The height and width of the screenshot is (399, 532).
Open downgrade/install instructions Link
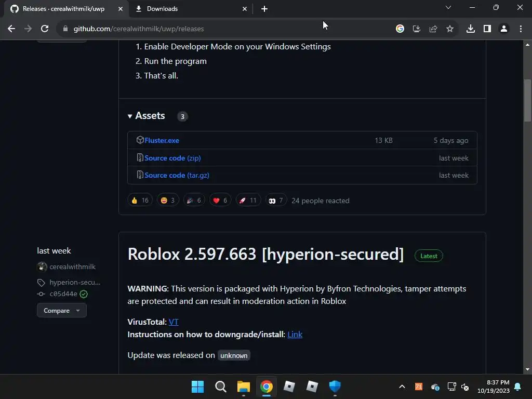tap(295, 335)
